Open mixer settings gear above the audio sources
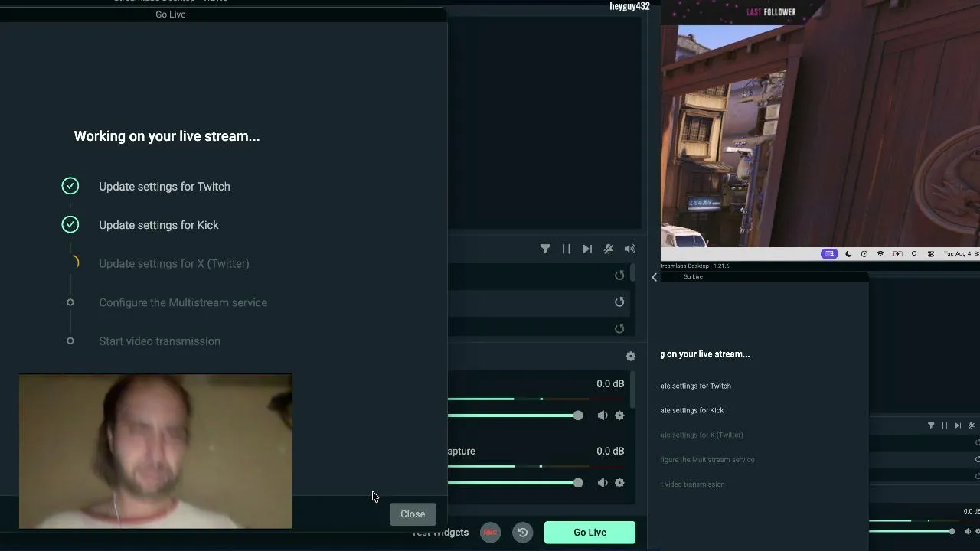 click(x=631, y=356)
